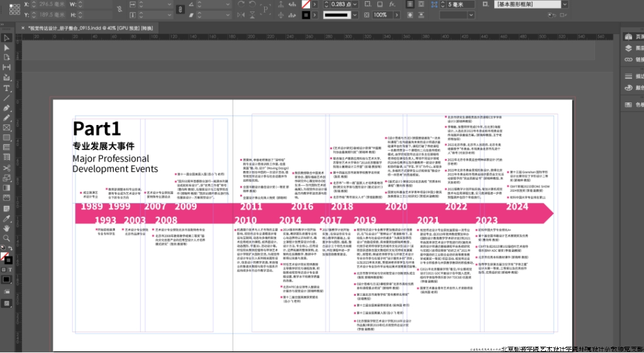This screenshot has height=353, width=644.
Task: Select the Eyedropper tool
Action: point(6,218)
